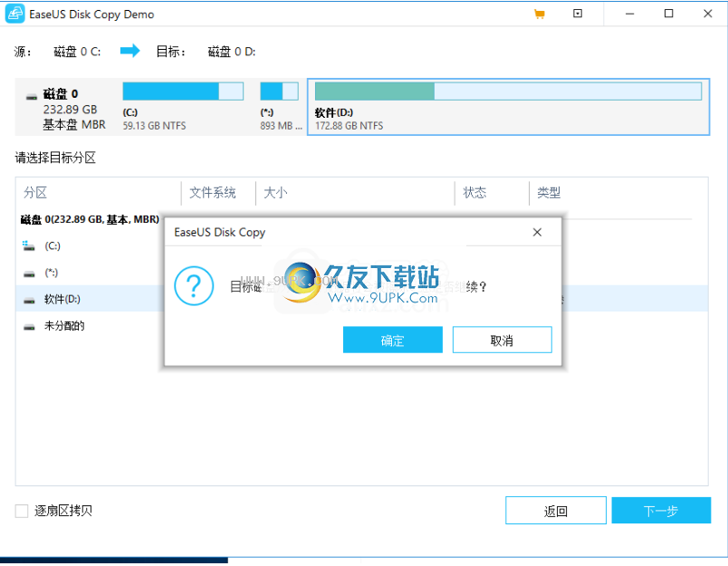728x566 pixels.
Task: Select the 软件(D:) partition row
Action: click(361, 299)
